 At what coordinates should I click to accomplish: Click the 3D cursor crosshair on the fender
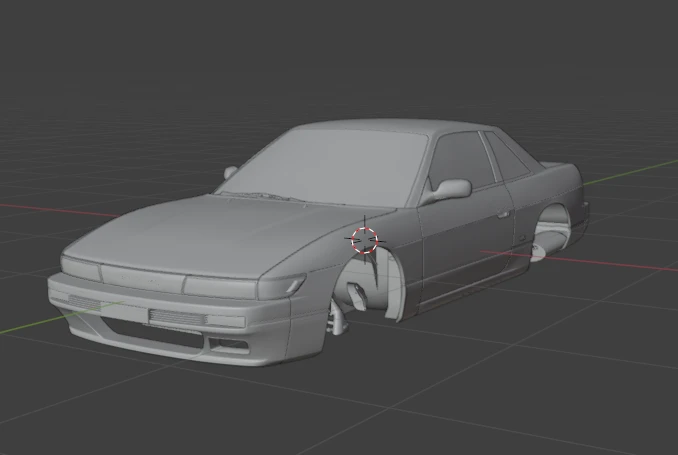[365, 240]
